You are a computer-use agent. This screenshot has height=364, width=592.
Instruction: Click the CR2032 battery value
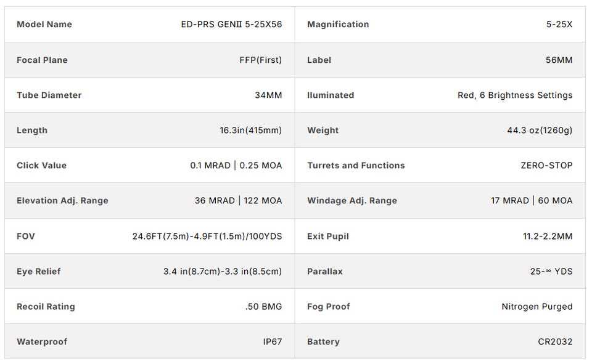555,341
